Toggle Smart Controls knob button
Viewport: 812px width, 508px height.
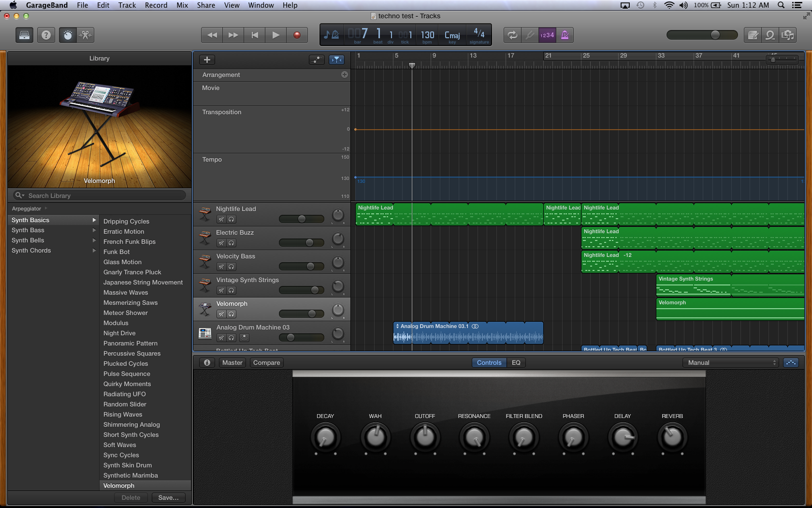pyautogui.click(x=68, y=35)
